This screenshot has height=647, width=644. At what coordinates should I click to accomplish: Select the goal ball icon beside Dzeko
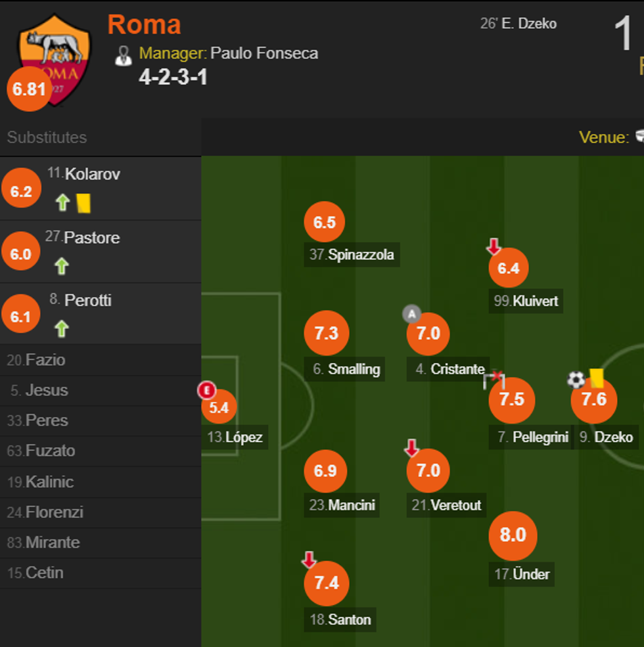coord(574,380)
